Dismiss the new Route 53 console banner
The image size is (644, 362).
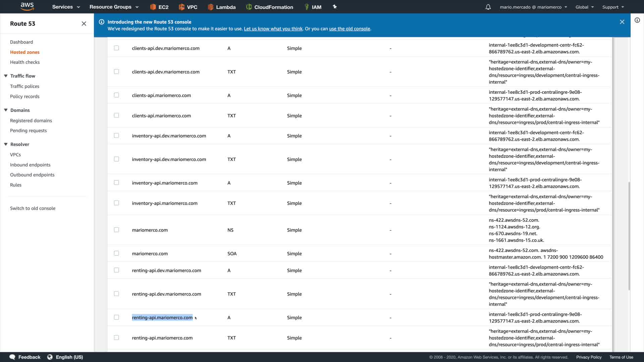622,22
